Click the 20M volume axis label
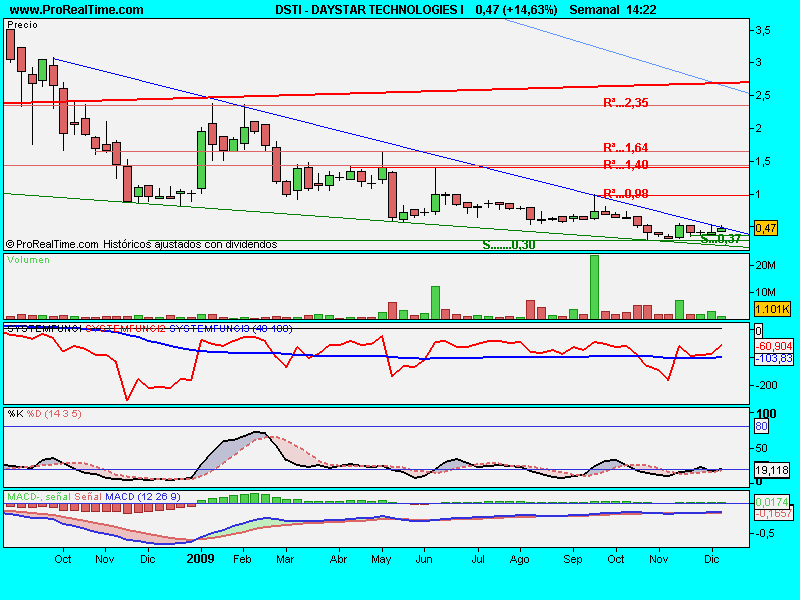 765,265
